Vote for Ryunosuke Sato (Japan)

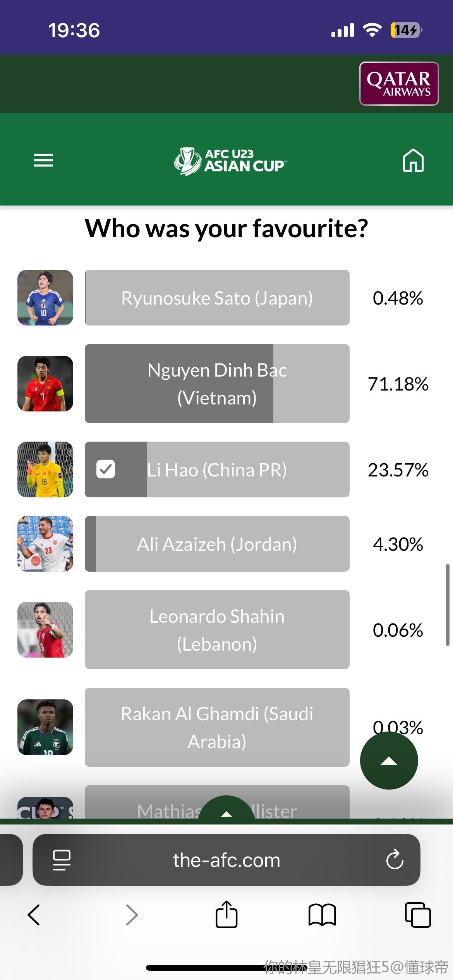(x=217, y=298)
